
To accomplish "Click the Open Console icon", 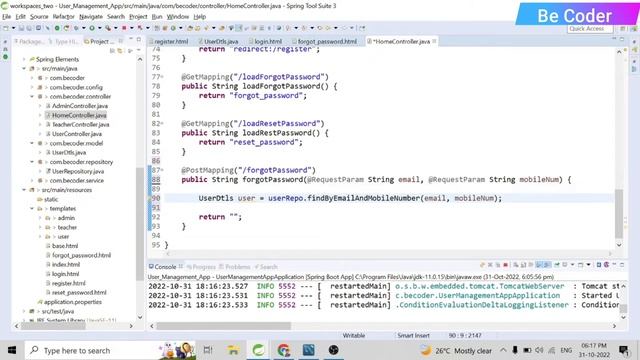I will click(580, 265).
